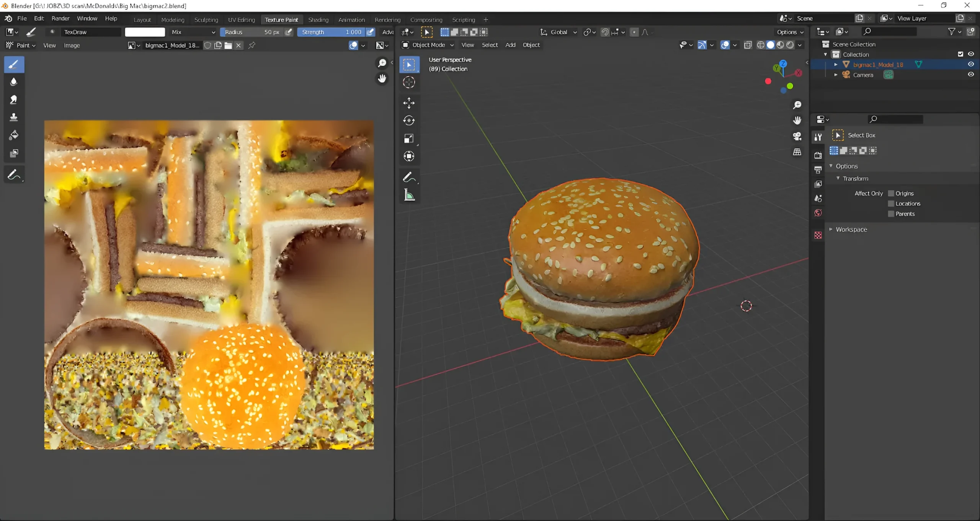The image size is (980, 521).
Task: Activate the 3D viewport Move tool
Action: tap(409, 103)
